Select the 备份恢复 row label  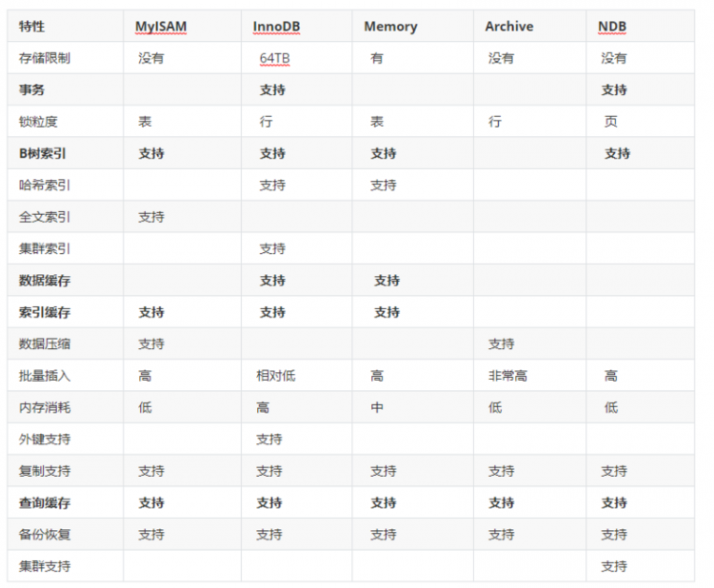pyautogui.click(x=44, y=535)
